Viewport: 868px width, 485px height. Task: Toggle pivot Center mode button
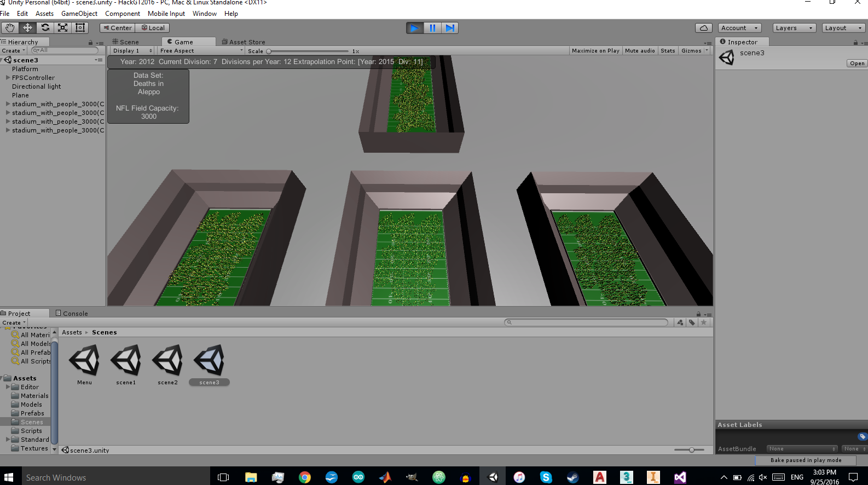(x=117, y=28)
